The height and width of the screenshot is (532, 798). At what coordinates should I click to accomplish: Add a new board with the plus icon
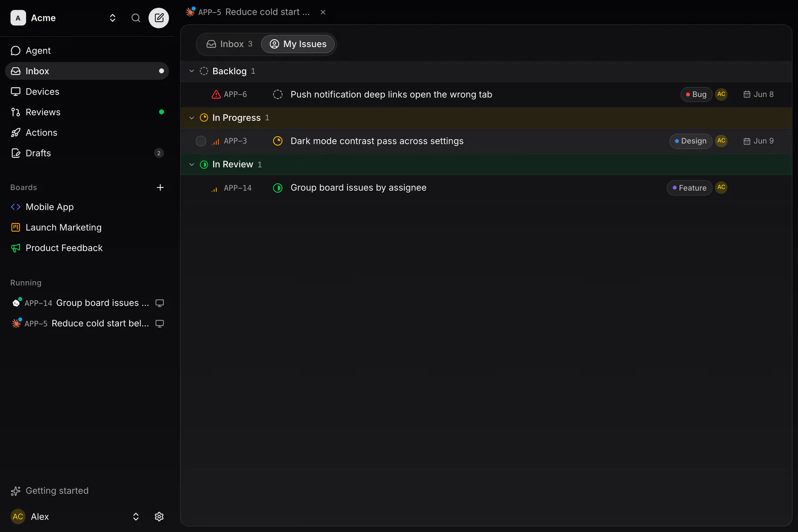[160, 188]
